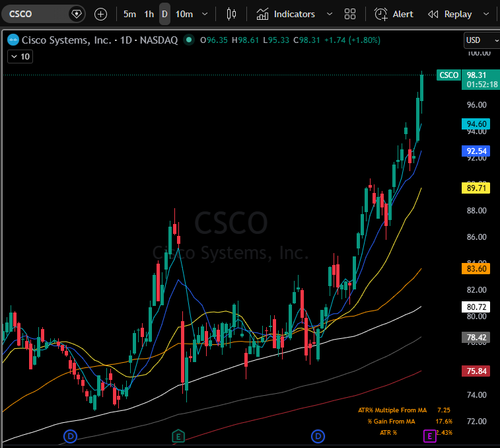Click the H98.61 high value in legend

tap(245, 40)
